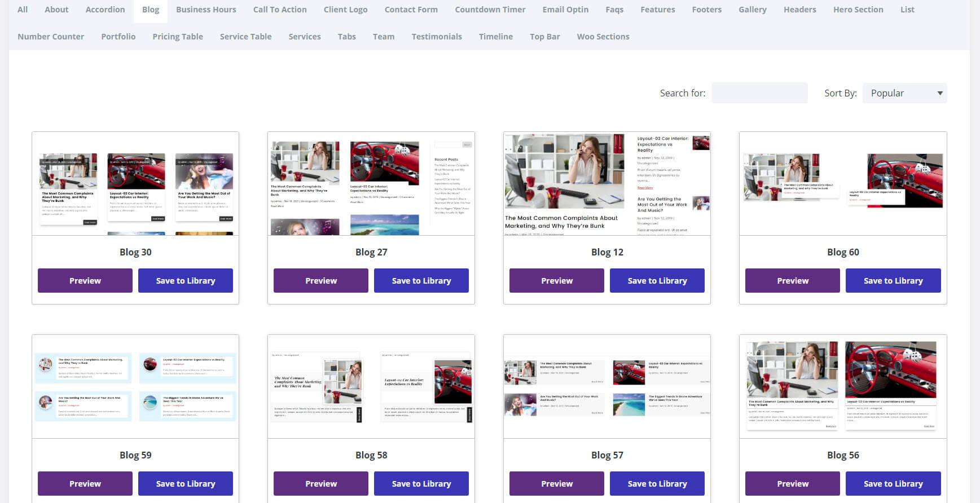Image resolution: width=980 pixels, height=503 pixels.
Task: Select the Timeline tab
Action: pyautogui.click(x=496, y=37)
